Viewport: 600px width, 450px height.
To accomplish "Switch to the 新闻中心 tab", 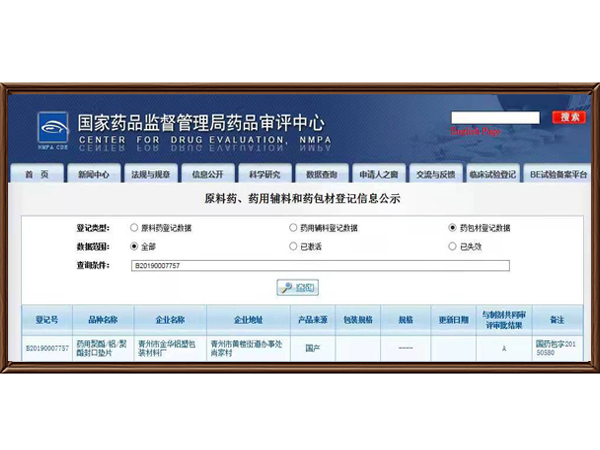I will pos(94,174).
